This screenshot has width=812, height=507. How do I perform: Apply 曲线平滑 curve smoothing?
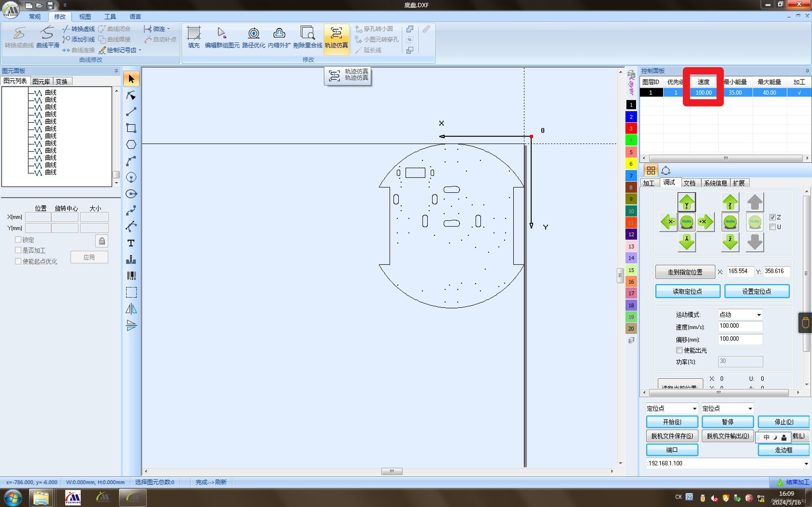(x=48, y=37)
